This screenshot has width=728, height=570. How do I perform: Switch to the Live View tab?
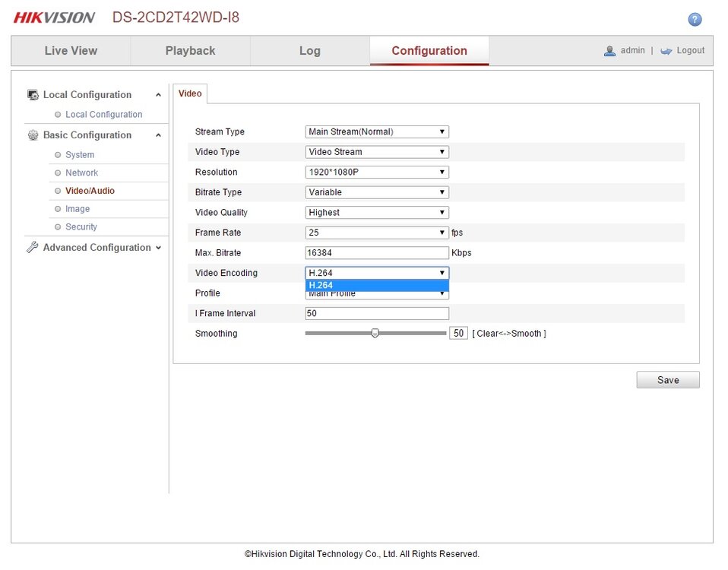[x=71, y=51]
